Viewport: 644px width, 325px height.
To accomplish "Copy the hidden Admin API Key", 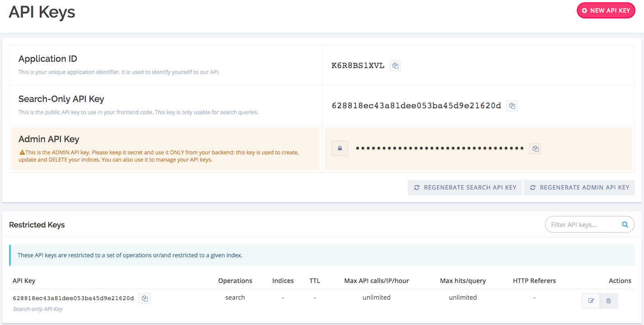I will click(535, 149).
